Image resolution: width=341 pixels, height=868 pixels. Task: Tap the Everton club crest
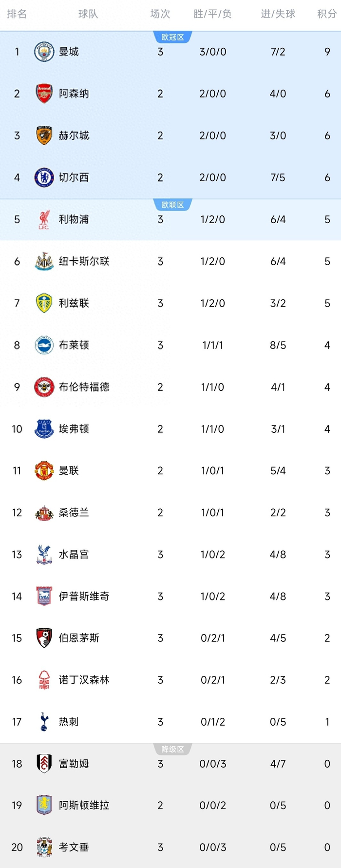pyautogui.click(x=44, y=429)
